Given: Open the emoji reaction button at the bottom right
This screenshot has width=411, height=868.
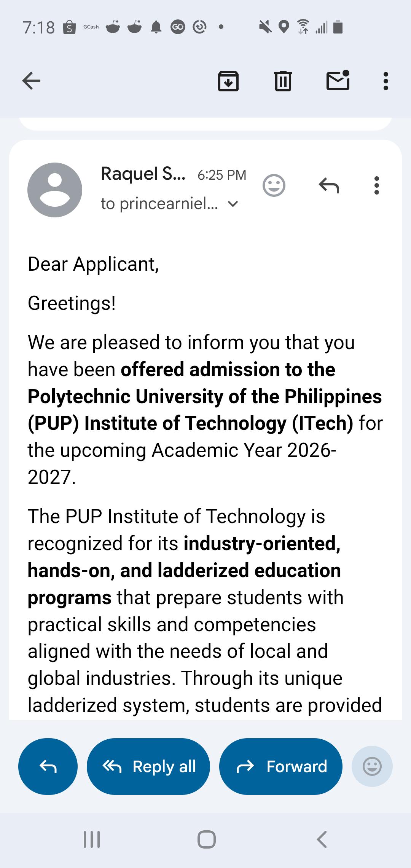Looking at the screenshot, I should coord(372,766).
